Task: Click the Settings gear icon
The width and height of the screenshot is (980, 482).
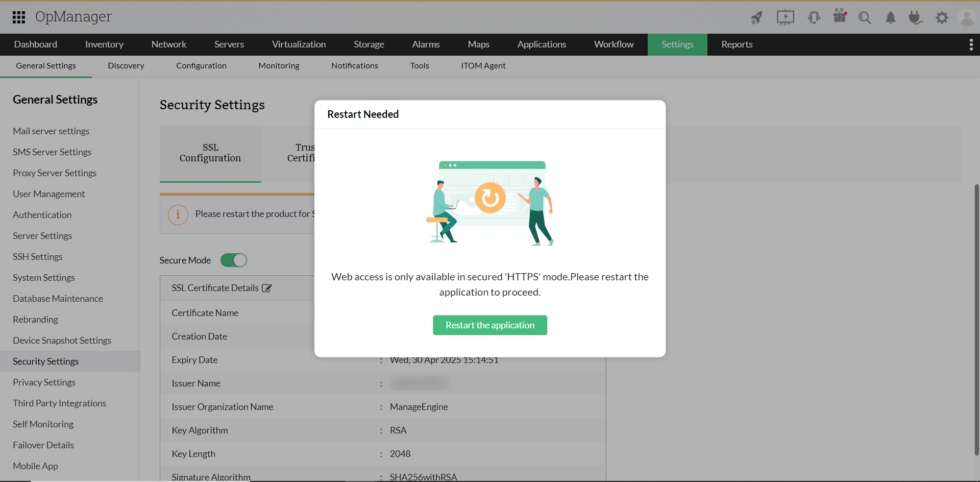Action: point(942,17)
